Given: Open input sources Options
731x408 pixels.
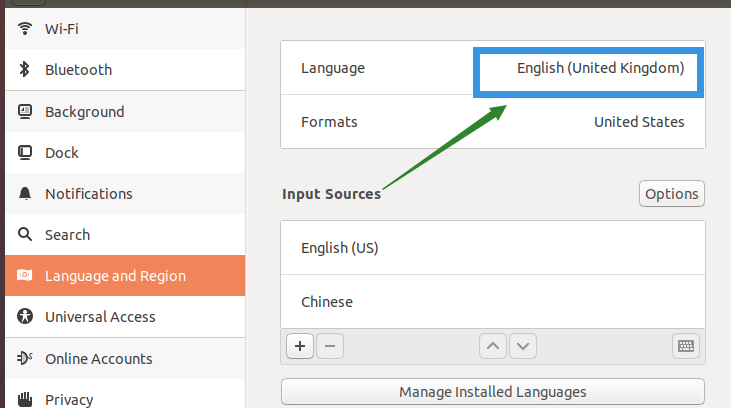Looking at the screenshot, I should (671, 194).
